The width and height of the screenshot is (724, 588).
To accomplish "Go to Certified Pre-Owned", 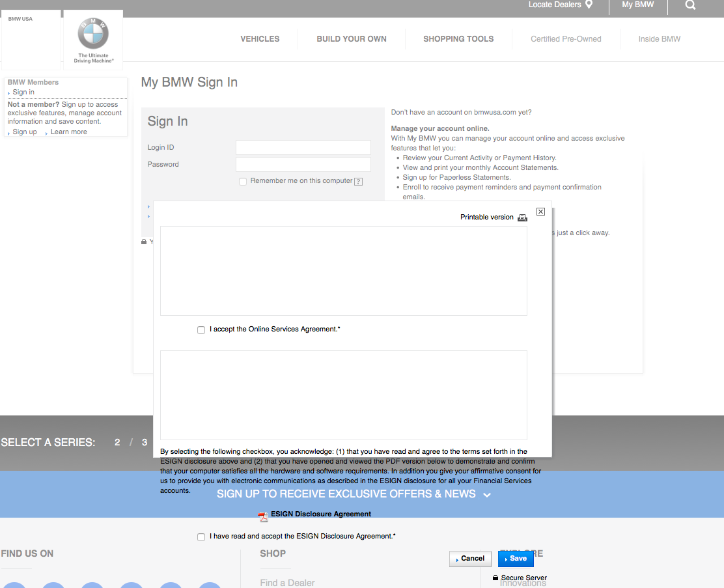I will click(566, 39).
